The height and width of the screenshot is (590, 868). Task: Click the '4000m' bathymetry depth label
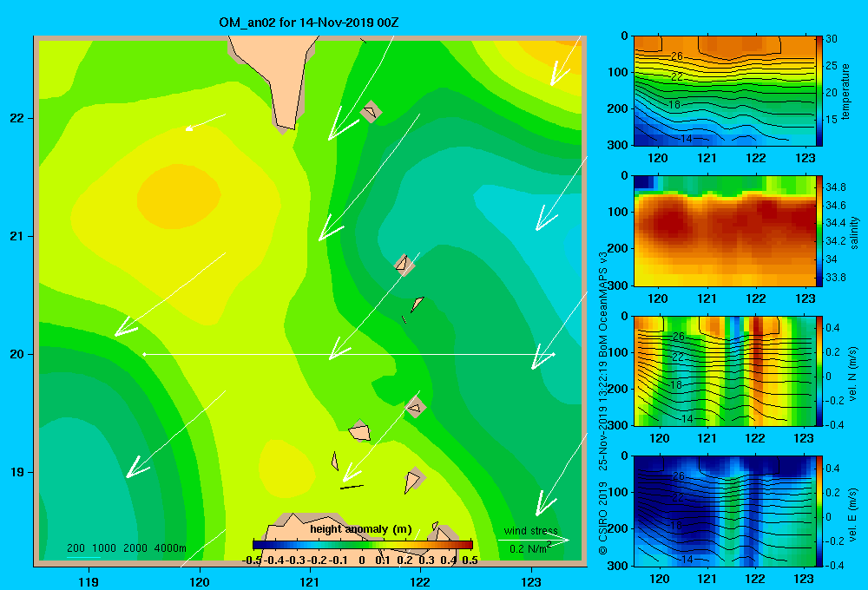pyautogui.click(x=170, y=548)
